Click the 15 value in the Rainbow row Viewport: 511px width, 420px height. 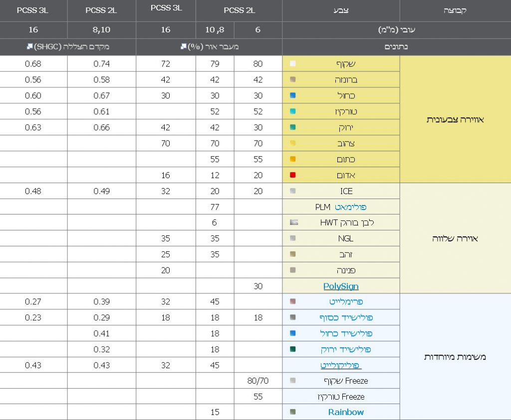[215, 412]
